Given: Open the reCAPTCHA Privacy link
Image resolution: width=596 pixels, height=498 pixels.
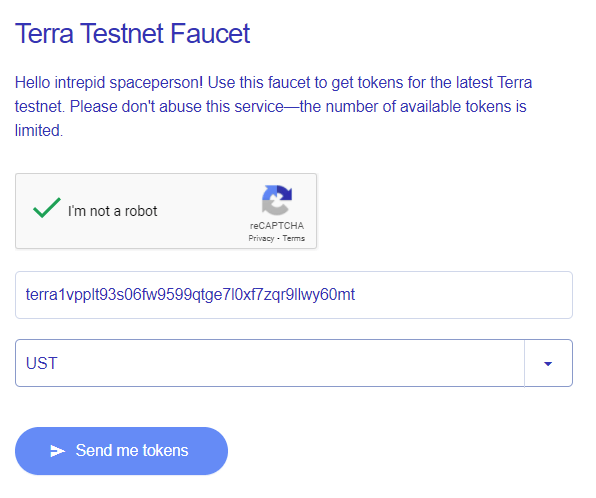Looking at the screenshot, I should 261,238.
